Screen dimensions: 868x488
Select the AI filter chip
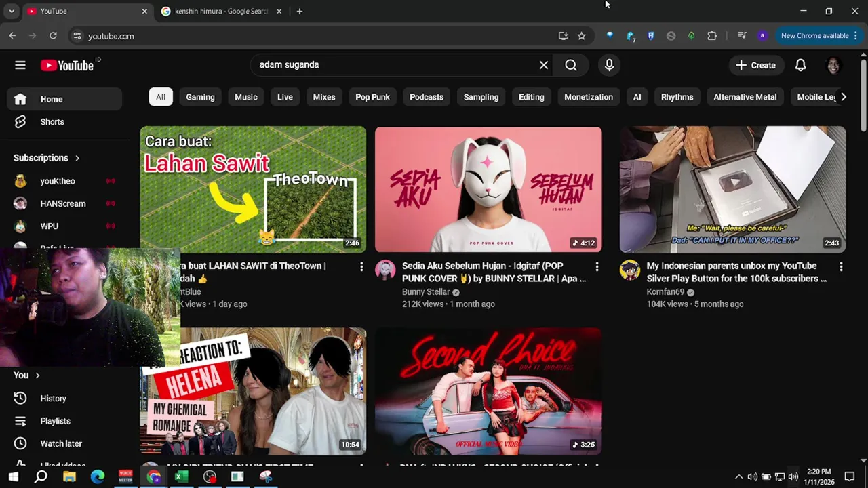tap(637, 97)
